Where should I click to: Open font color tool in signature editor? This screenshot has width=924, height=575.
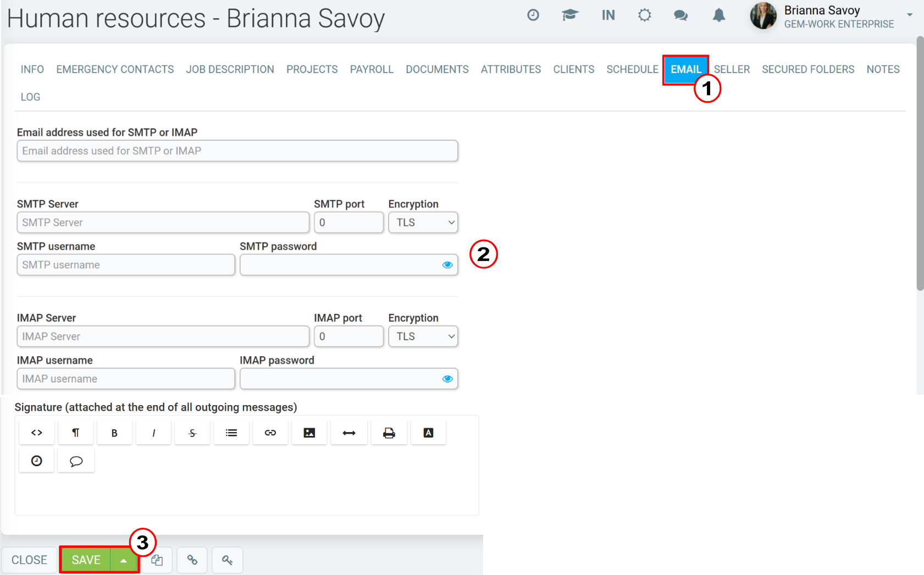pos(428,433)
